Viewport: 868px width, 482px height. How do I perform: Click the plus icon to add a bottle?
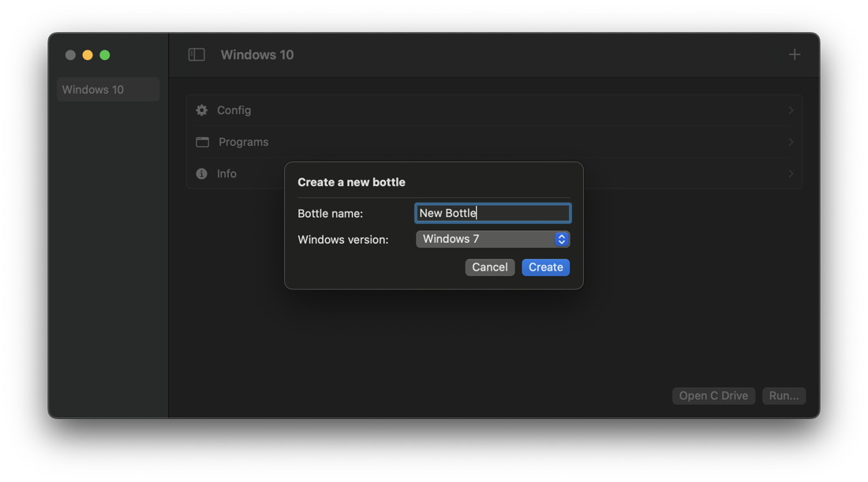click(794, 54)
